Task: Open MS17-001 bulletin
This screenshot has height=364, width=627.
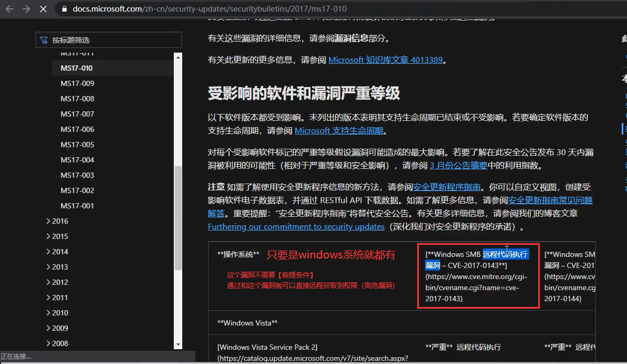Action: (77, 206)
